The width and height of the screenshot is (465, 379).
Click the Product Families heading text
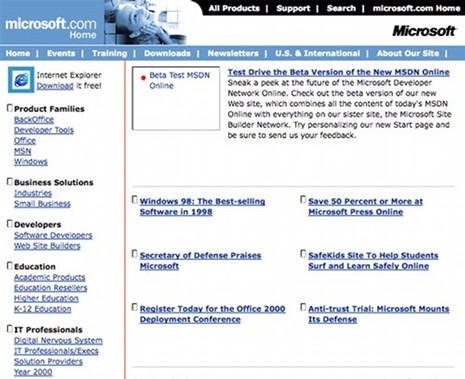click(49, 109)
